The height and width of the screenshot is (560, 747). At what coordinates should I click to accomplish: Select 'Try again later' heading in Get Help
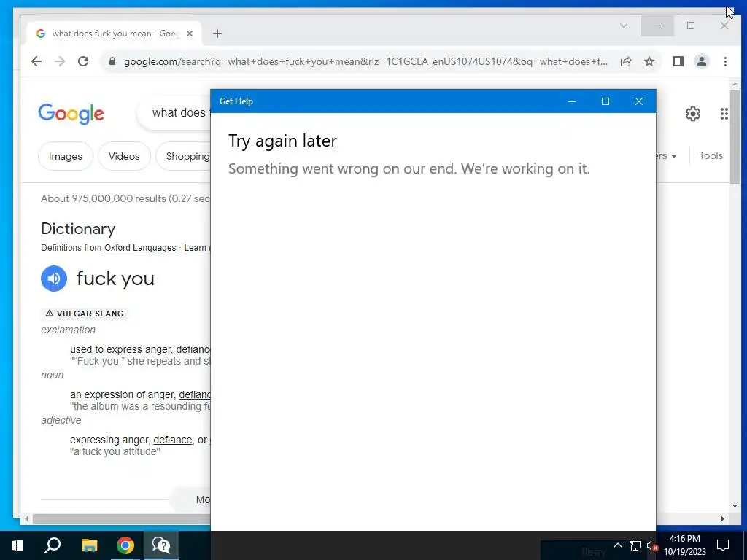[x=282, y=141]
